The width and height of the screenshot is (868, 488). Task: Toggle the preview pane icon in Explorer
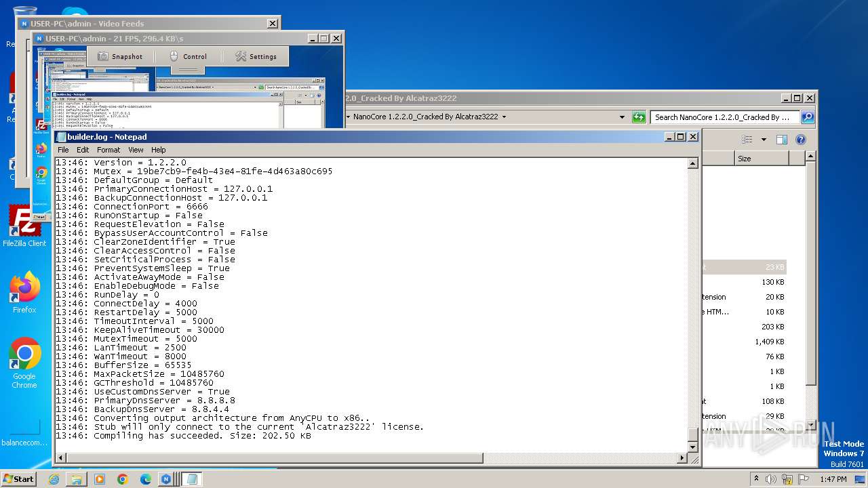coord(781,140)
